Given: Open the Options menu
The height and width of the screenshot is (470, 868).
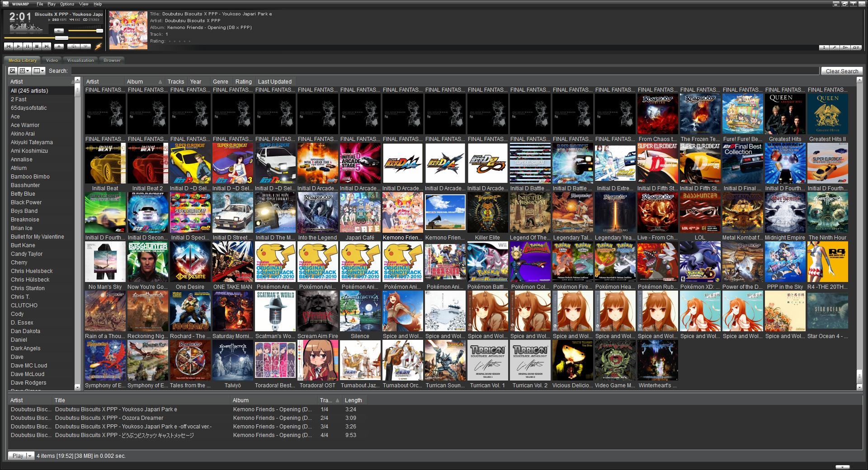Looking at the screenshot, I should [67, 4].
